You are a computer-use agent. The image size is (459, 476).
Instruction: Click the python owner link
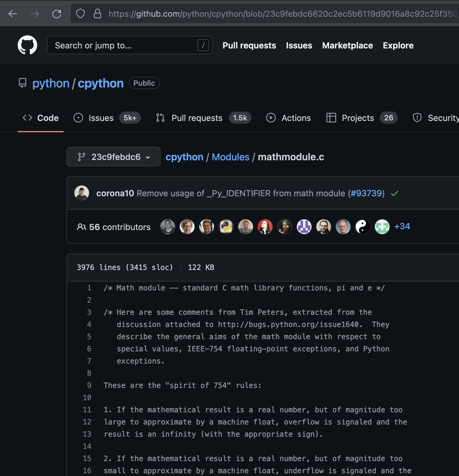51,83
